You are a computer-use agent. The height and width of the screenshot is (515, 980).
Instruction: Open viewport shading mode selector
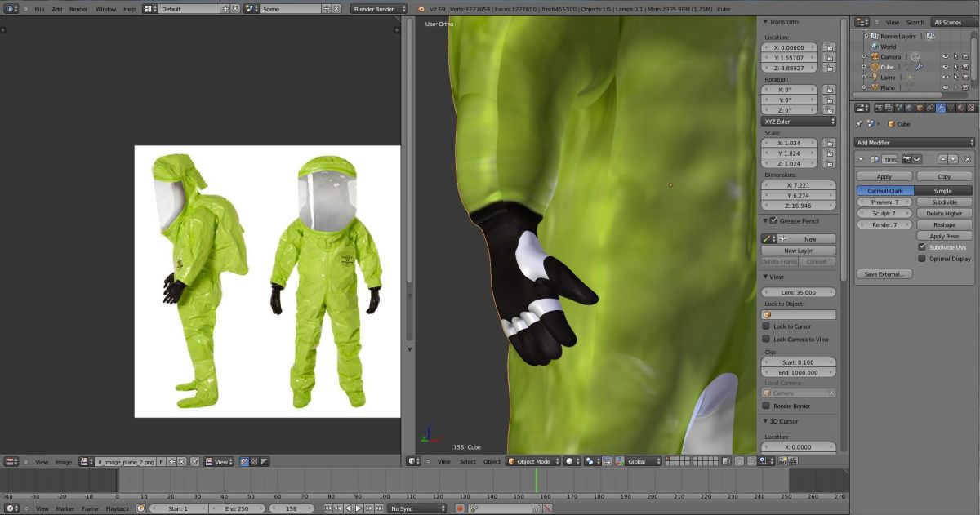572,461
